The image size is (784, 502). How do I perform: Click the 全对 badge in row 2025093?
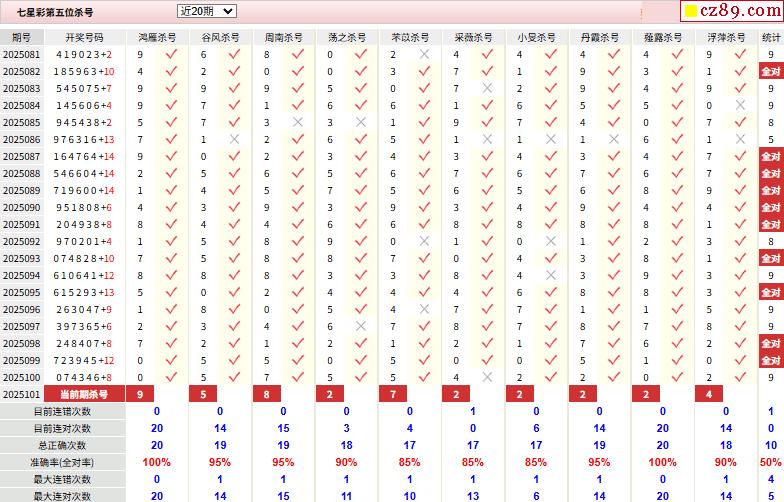tap(771, 258)
